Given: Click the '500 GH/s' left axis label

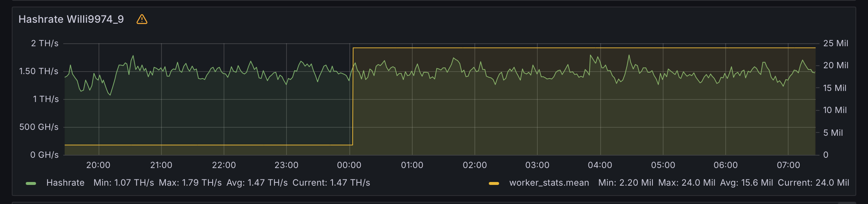Looking at the screenshot, I should pos(39,127).
